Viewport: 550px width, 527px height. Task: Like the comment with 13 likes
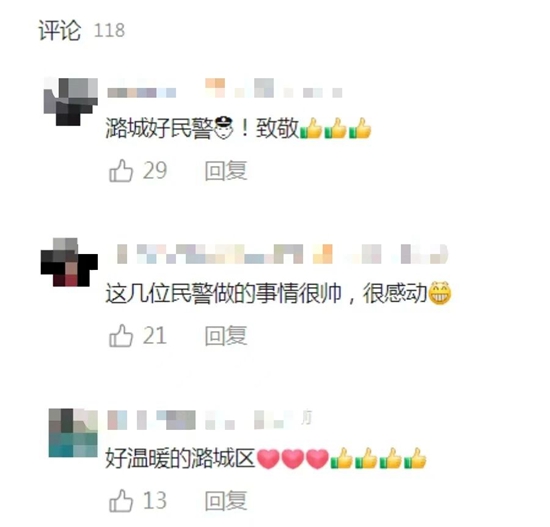pyautogui.click(x=121, y=501)
